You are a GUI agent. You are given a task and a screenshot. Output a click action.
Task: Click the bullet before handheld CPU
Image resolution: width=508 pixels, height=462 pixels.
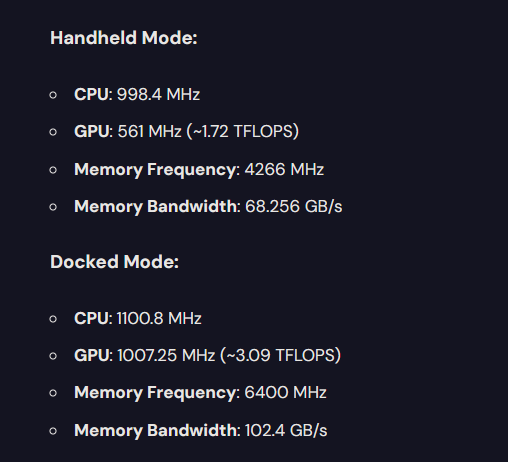point(53,95)
